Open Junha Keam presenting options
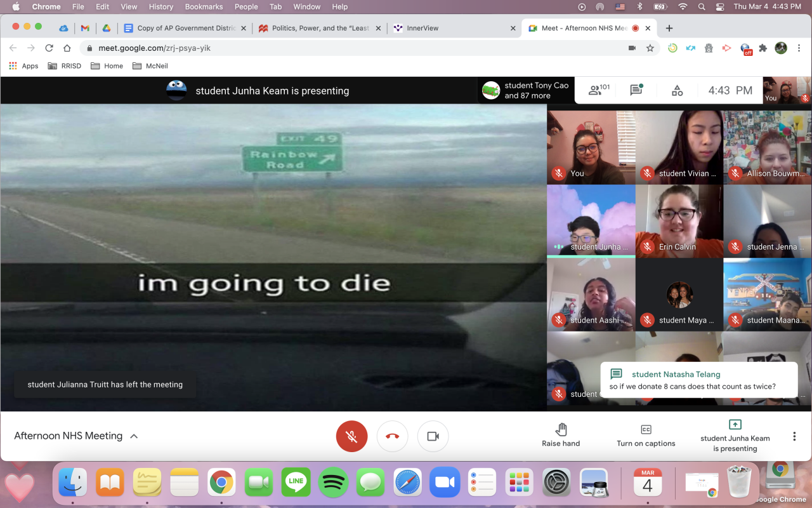Image resolution: width=812 pixels, height=508 pixels. click(735, 436)
